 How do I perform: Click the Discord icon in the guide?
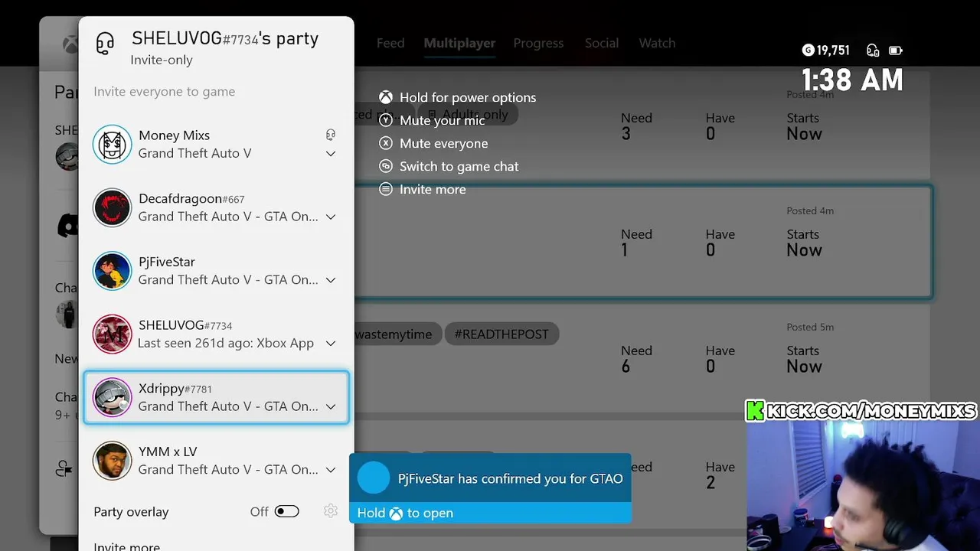[68, 225]
